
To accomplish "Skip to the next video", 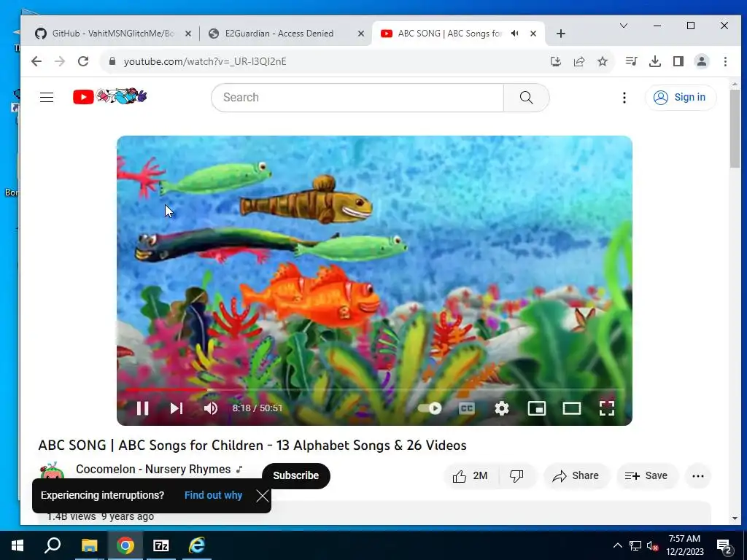I will [x=177, y=408].
